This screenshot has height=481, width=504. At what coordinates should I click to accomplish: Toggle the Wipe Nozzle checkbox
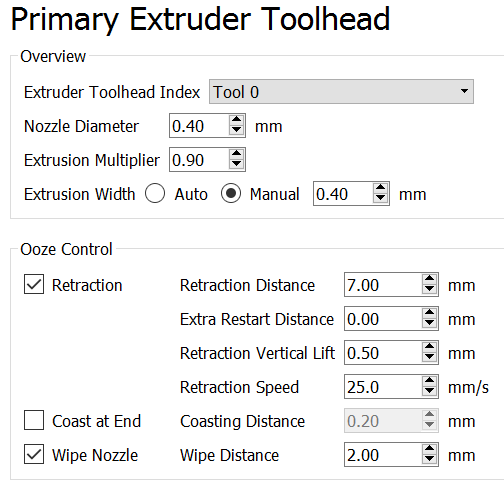(x=34, y=454)
